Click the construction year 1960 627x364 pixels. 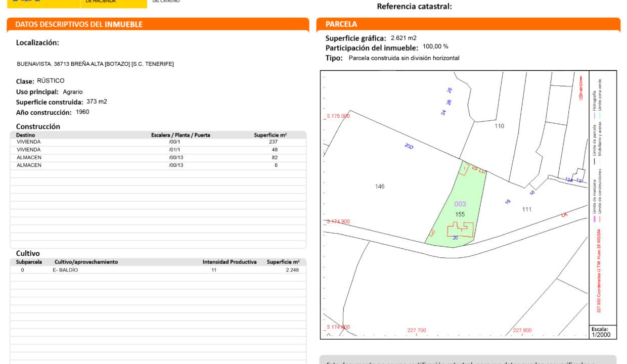[82, 112]
